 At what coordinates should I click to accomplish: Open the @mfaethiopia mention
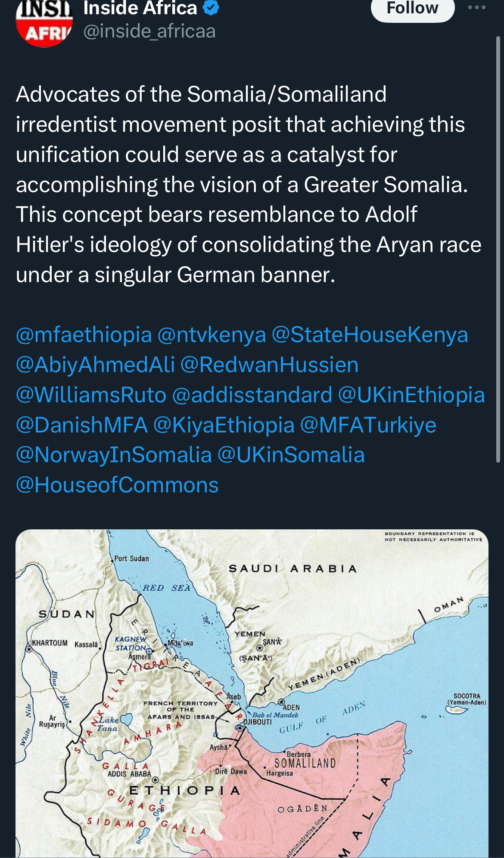(84, 335)
